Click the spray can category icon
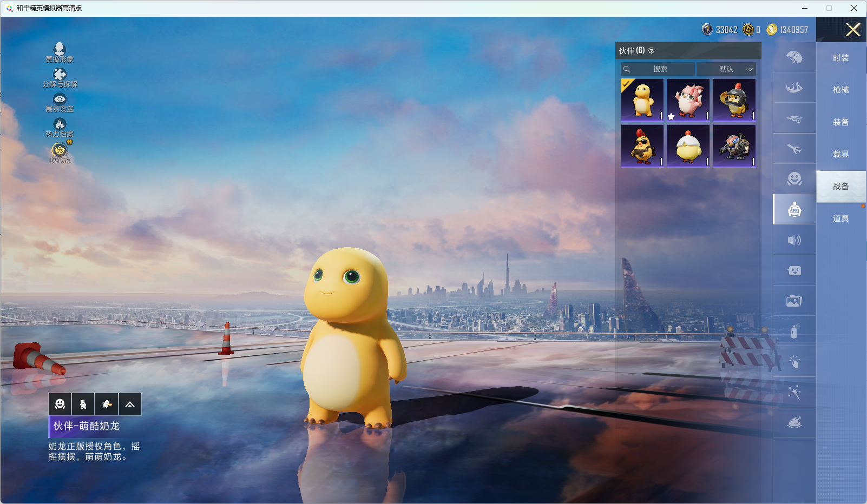 pos(794,331)
